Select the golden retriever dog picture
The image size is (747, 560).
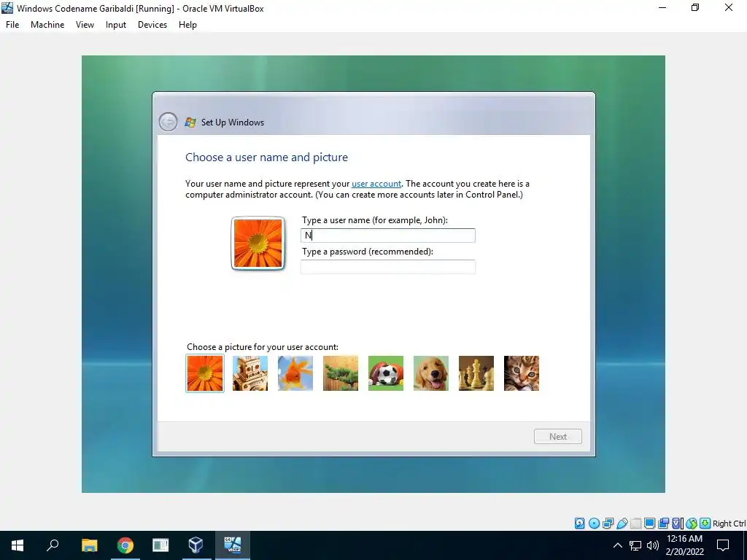pyautogui.click(x=431, y=373)
